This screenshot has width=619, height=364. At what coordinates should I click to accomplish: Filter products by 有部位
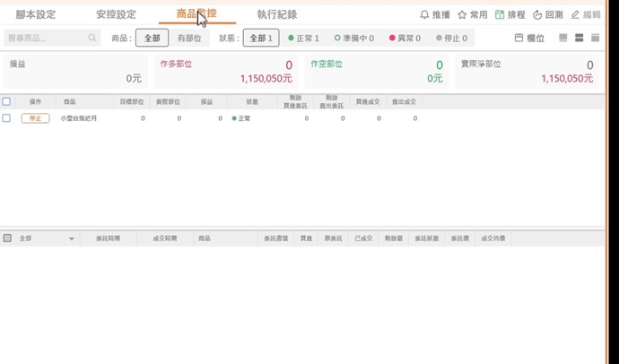189,39
